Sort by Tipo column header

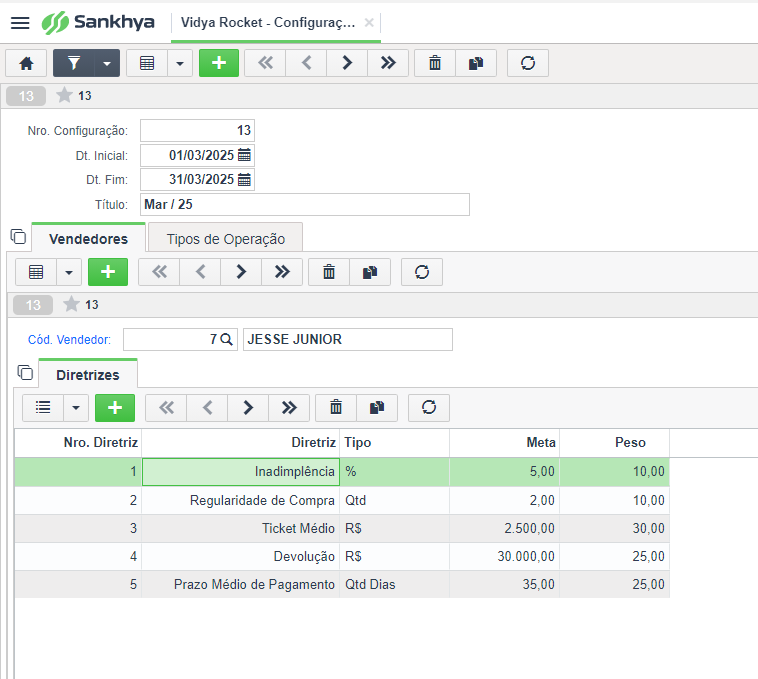coord(394,442)
